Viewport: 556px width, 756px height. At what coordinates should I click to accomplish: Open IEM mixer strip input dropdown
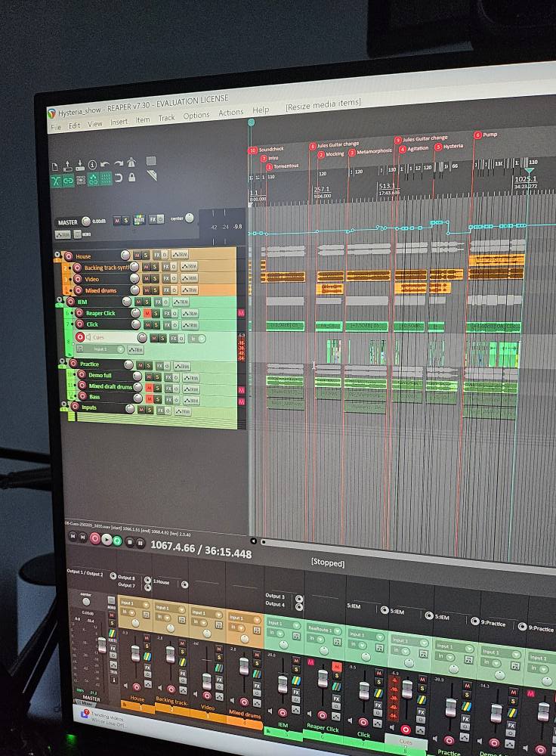[283, 624]
